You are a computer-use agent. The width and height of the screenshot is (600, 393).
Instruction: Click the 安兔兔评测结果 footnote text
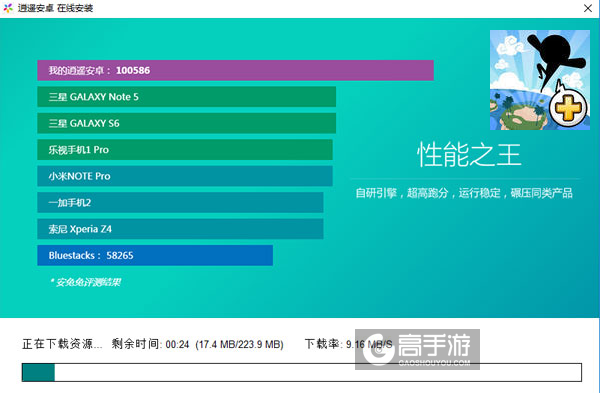pyautogui.click(x=85, y=282)
